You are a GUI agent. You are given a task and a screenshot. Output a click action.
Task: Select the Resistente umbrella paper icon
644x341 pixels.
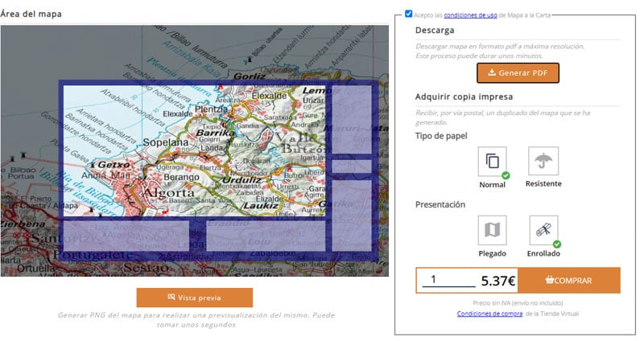pos(544,162)
